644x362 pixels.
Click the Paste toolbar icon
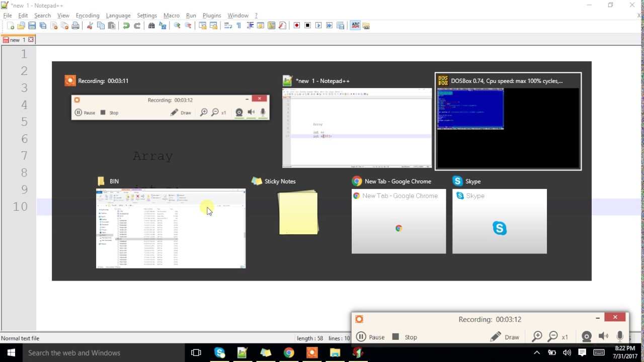click(x=112, y=26)
